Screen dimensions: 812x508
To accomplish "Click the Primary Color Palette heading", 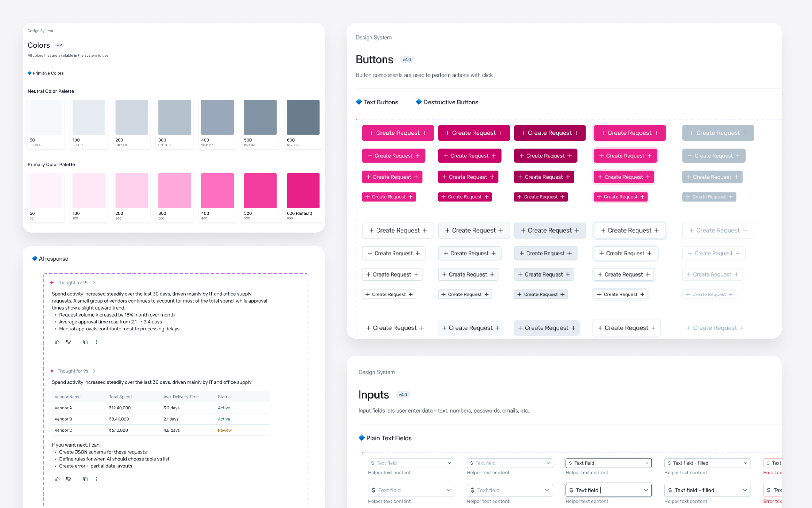I will pyautogui.click(x=51, y=164).
